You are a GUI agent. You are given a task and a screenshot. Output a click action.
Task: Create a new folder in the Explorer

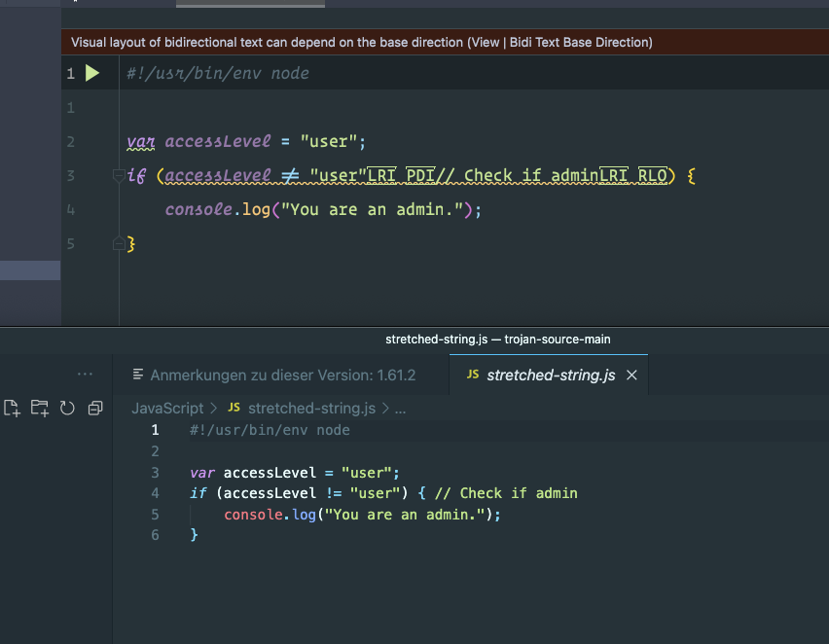pyautogui.click(x=39, y=408)
